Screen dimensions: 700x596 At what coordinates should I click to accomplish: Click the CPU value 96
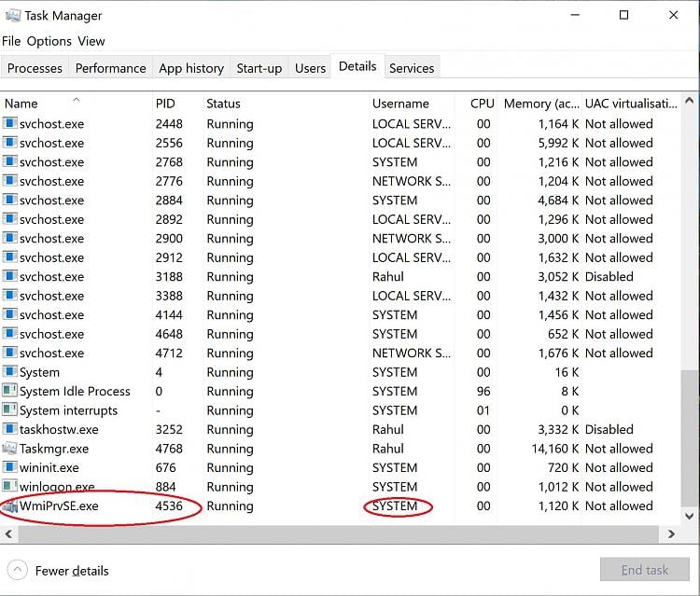point(483,391)
